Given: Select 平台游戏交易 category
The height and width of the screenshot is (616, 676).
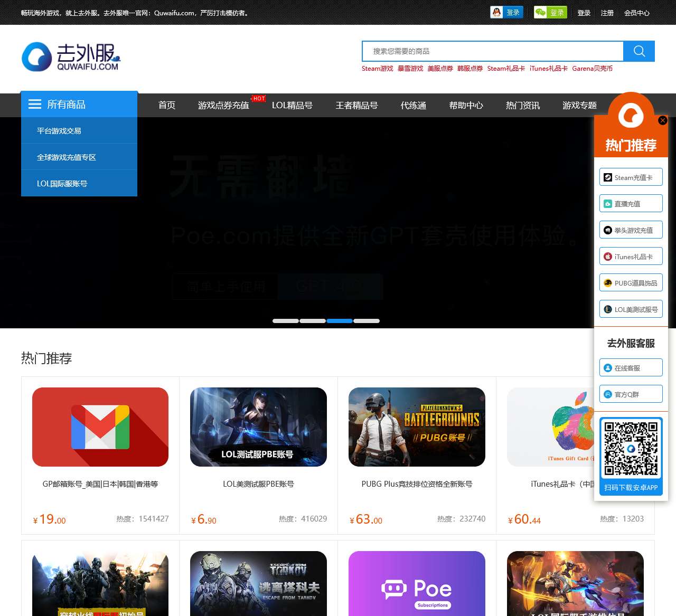Looking at the screenshot, I should pos(79,130).
